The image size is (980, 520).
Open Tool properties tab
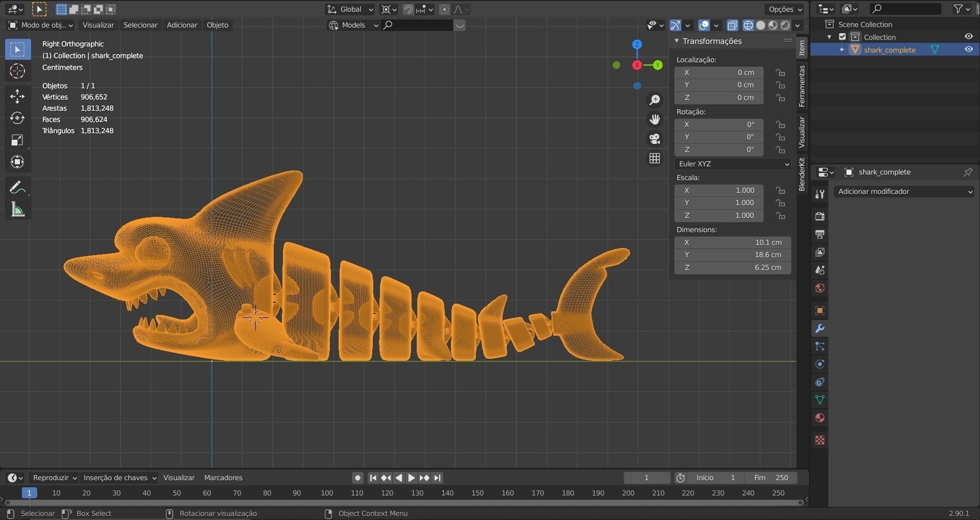[x=820, y=194]
